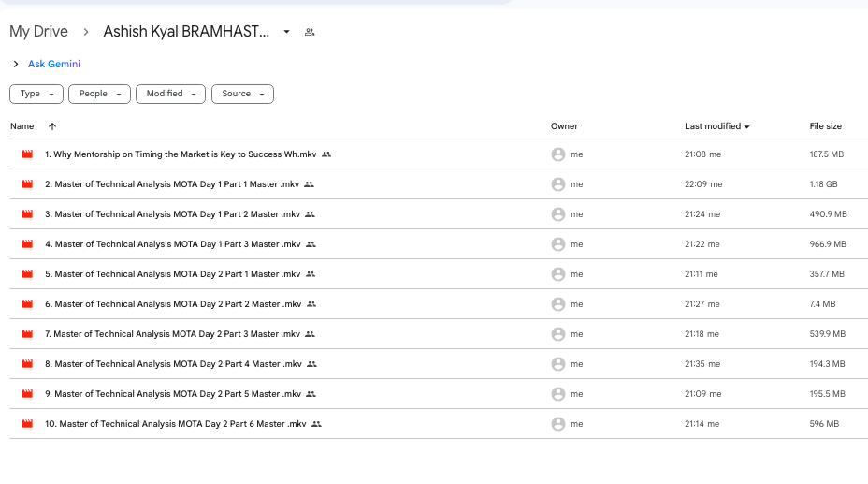Expand the Ask Gemini section chevron
868x484 pixels.
(16, 65)
